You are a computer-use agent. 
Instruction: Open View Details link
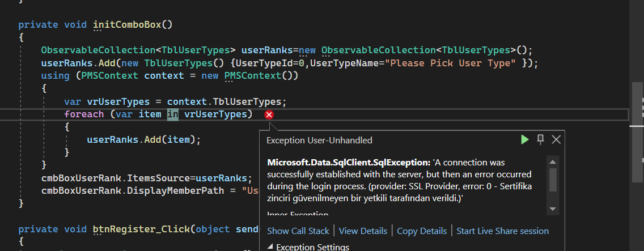(x=363, y=231)
